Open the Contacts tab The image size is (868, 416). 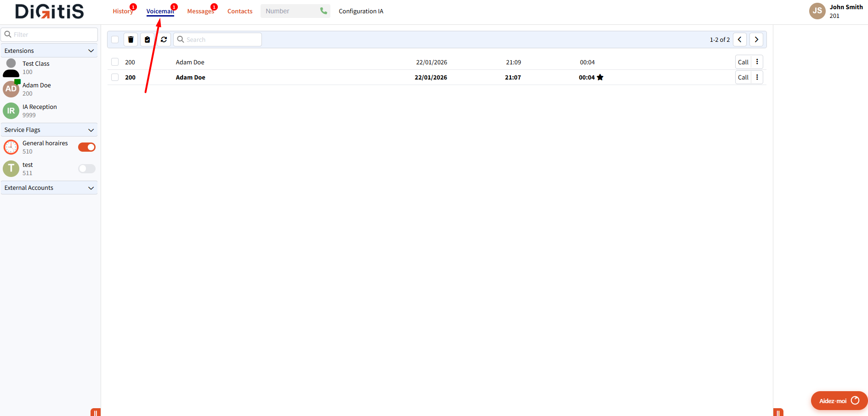pyautogui.click(x=239, y=11)
